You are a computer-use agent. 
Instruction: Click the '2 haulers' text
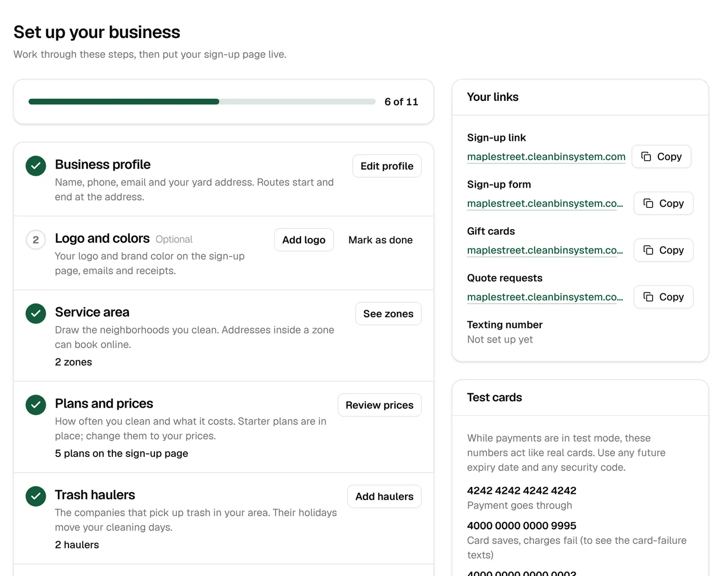[x=77, y=545]
